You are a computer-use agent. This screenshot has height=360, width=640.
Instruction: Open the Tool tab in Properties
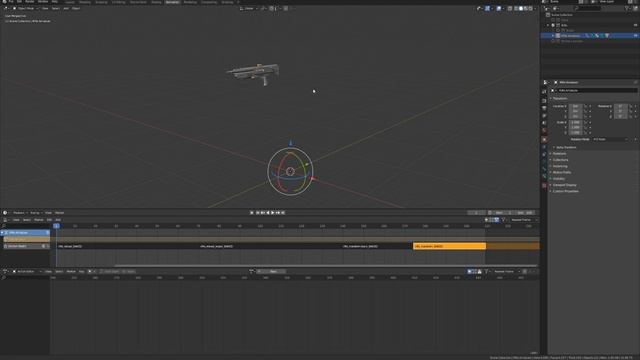544,91
